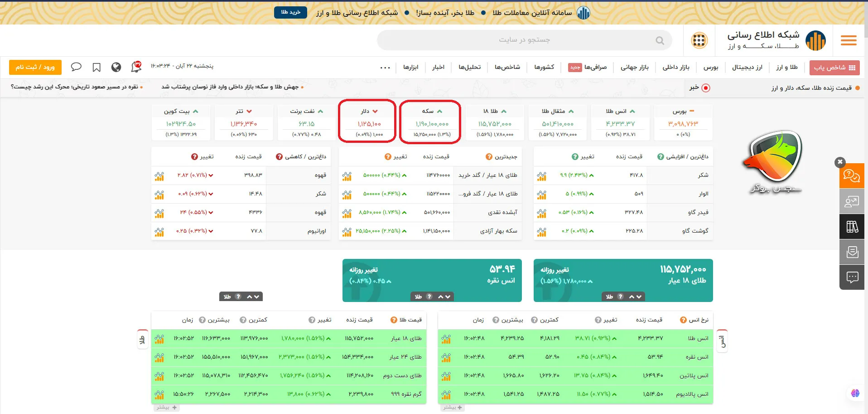Expand the دلار price widget dropdown arrow
This screenshot has height=414, width=868.
(375, 111)
